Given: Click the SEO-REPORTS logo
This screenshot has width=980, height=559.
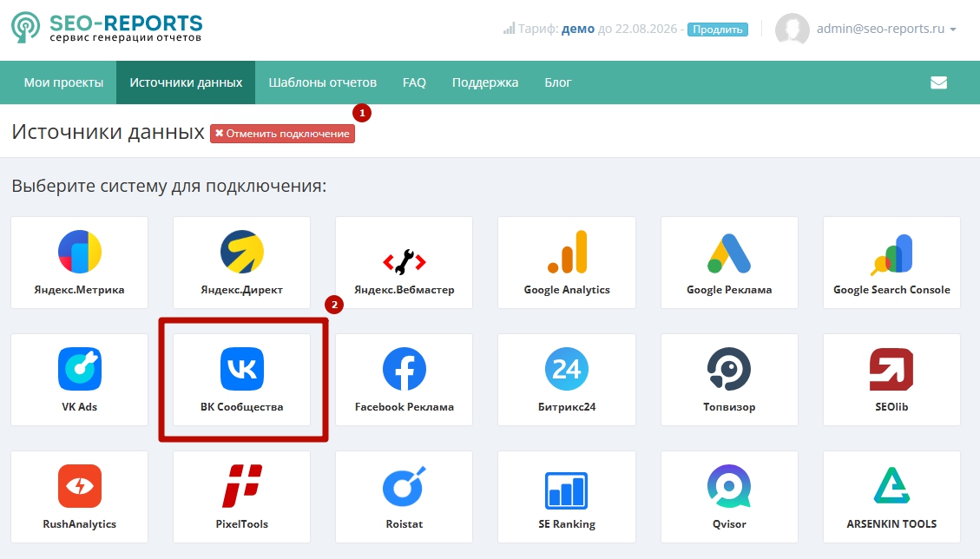Looking at the screenshot, I should [107, 28].
